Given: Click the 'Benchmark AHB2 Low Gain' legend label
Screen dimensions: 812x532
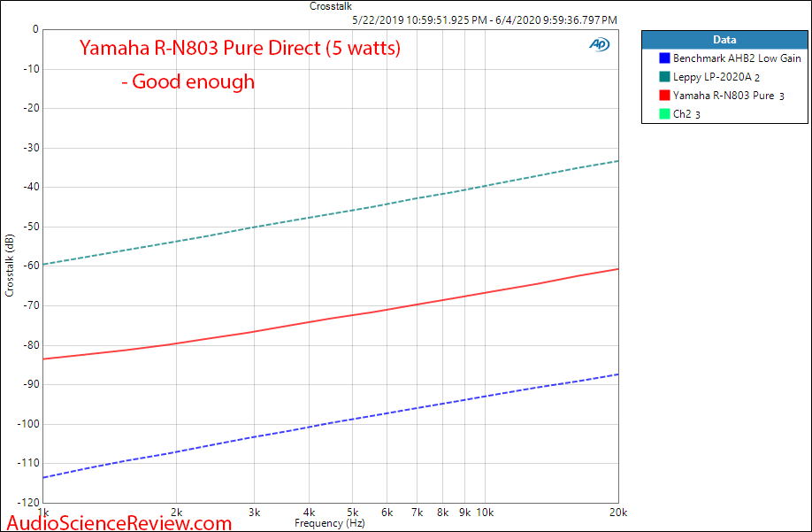Looking at the screenshot, I should click(737, 58).
